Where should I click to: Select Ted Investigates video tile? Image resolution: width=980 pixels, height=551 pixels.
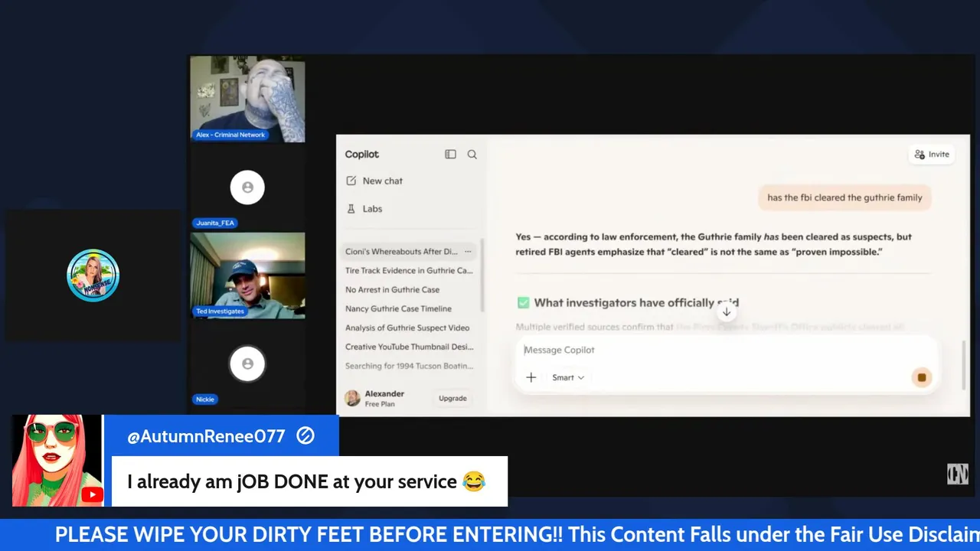(x=247, y=275)
